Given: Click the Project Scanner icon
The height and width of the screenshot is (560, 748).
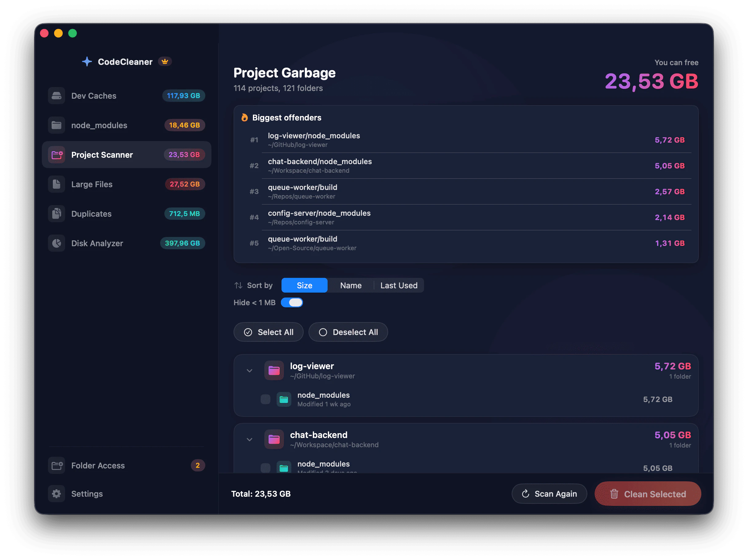Looking at the screenshot, I should pyautogui.click(x=57, y=155).
